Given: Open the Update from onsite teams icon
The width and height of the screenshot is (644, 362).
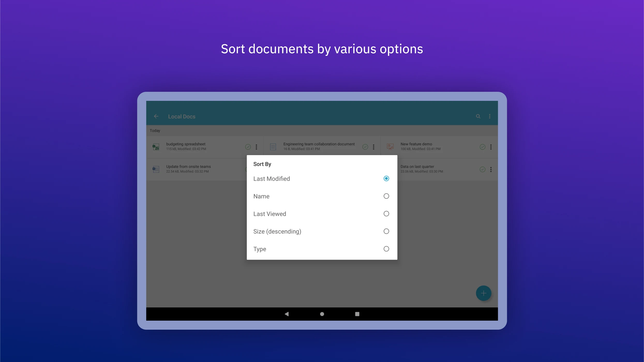Looking at the screenshot, I should coord(156,169).
